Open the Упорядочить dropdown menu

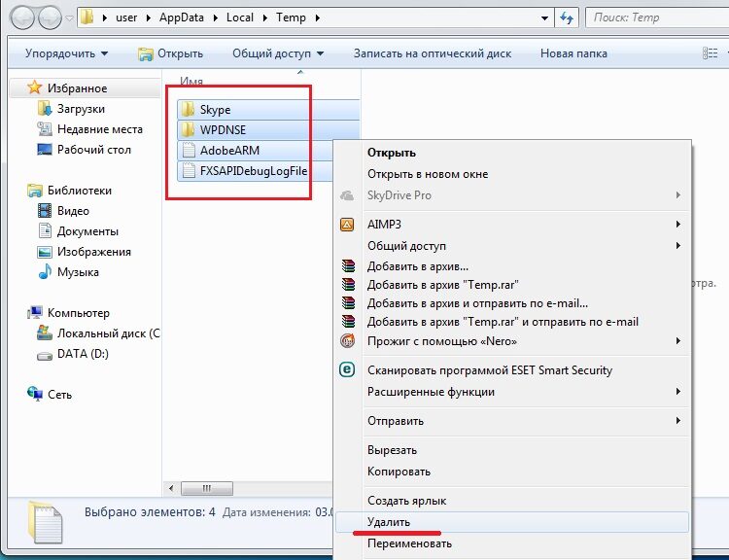66,53
